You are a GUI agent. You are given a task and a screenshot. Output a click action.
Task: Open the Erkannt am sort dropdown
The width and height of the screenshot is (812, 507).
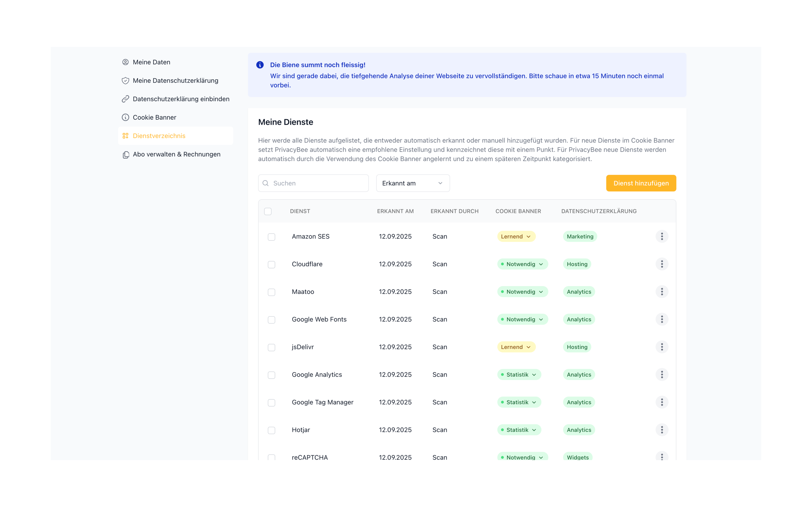[x=413, y=183]
